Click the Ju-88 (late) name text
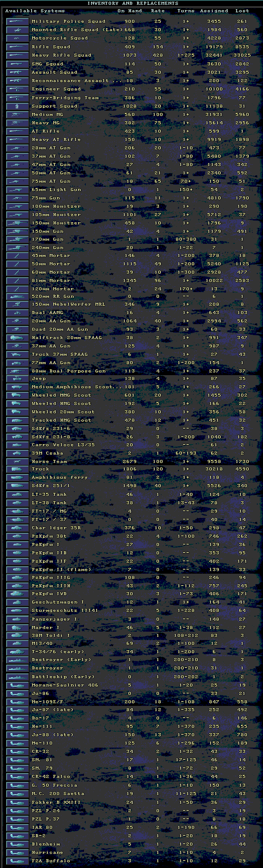The height and width of the screenshot is (868, 263). [x=53, y=734]
